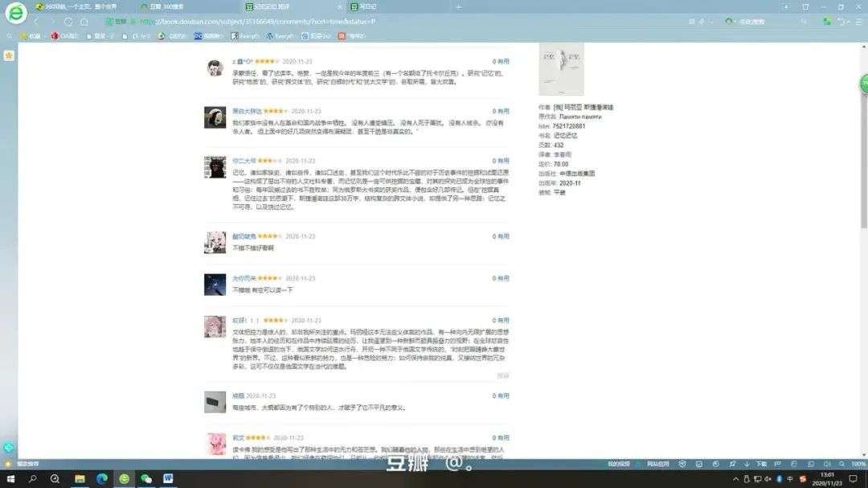Open the blue SD-icon bookmark
The width and height of the screenshot is (868, 488).
pyautogui.click(x=208, y=36)
